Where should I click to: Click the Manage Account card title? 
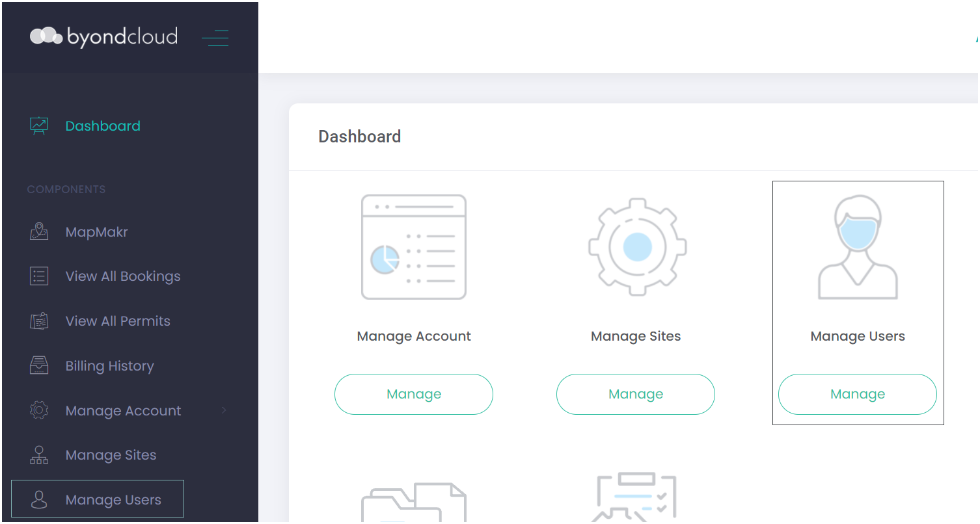pyautogui.click(x=414, y=336)
